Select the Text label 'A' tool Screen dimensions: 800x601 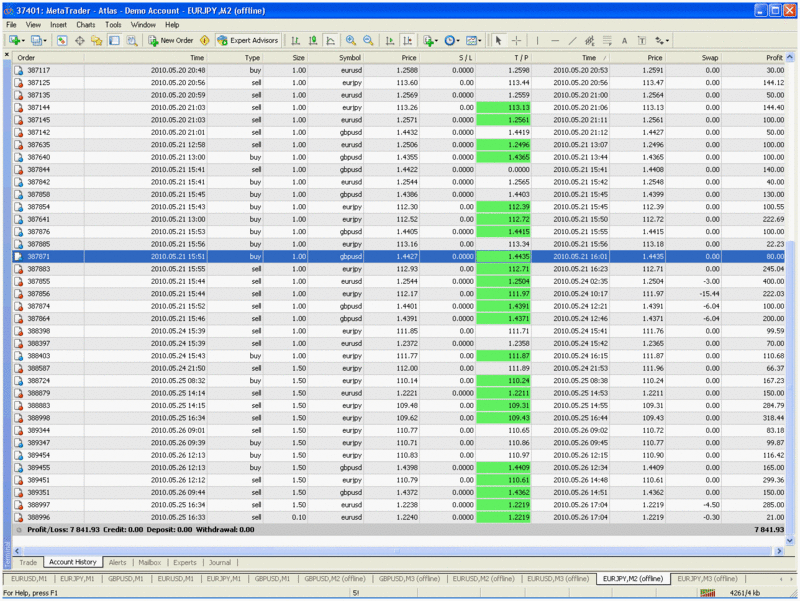[x=624, y=41]
